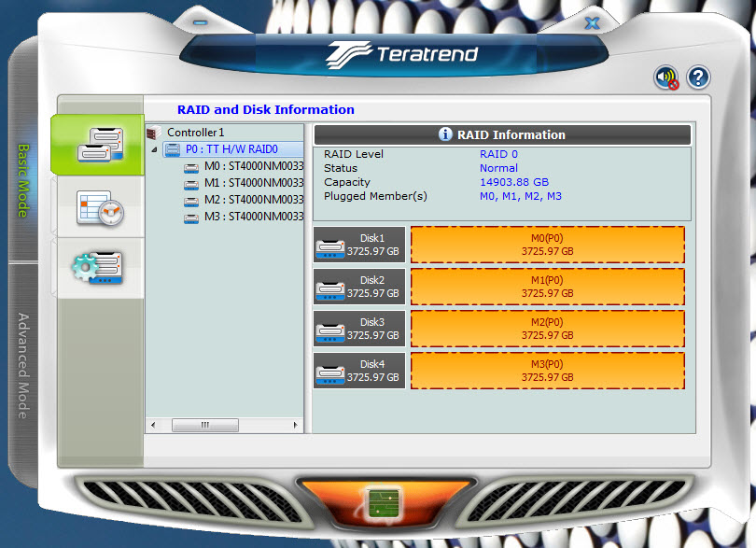Collapse the P0 RAID tree node

point(154,150)
